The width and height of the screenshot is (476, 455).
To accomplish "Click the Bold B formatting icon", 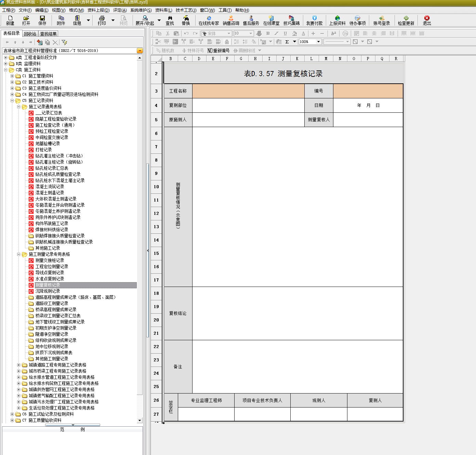I will pos(268,33).
